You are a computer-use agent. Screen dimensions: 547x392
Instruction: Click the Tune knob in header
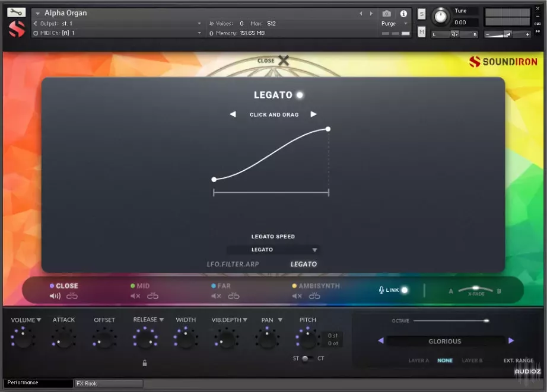441,17
